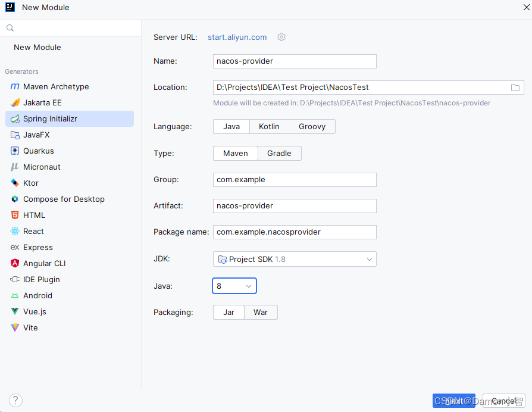Set language to Kotlin
This screenshot has height=412, width=532.
[x=269, y=127]
